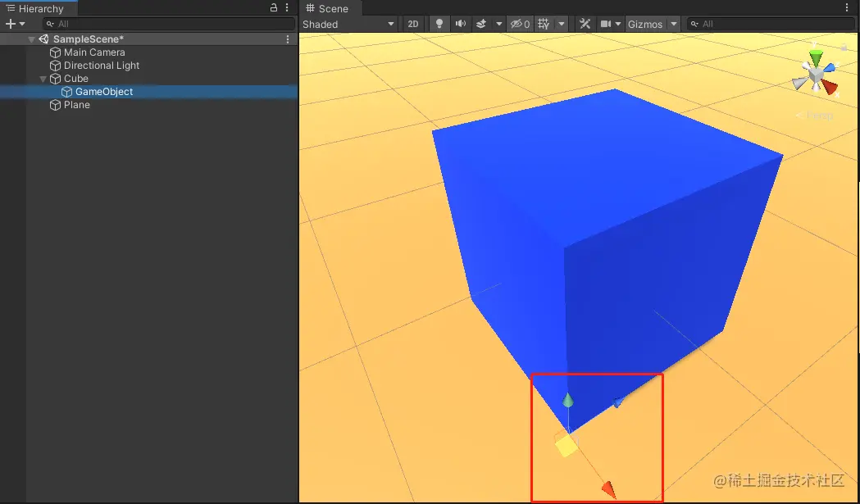
Task: Open the create menu arrow next to plus
Action: point(22,24)
